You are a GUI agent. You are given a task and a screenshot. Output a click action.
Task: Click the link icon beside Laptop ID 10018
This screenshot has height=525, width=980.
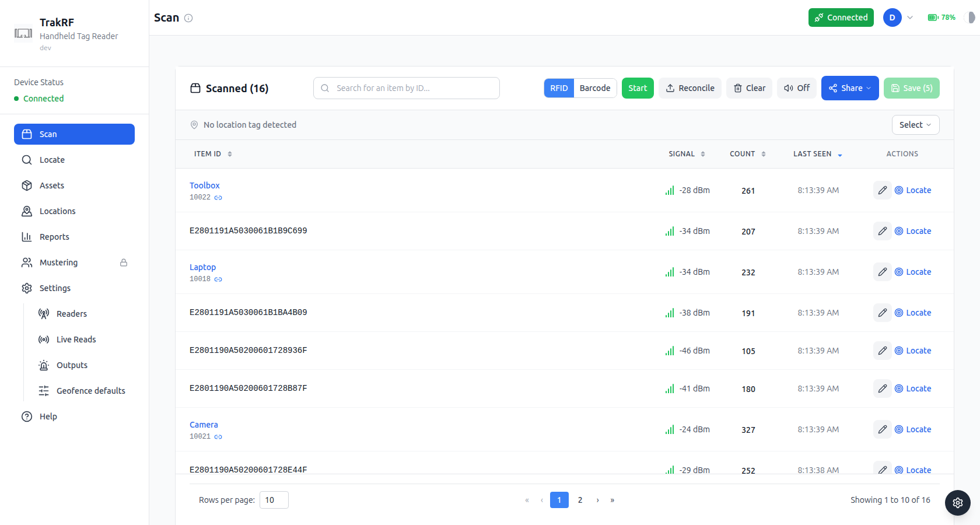tap(218, 279)
